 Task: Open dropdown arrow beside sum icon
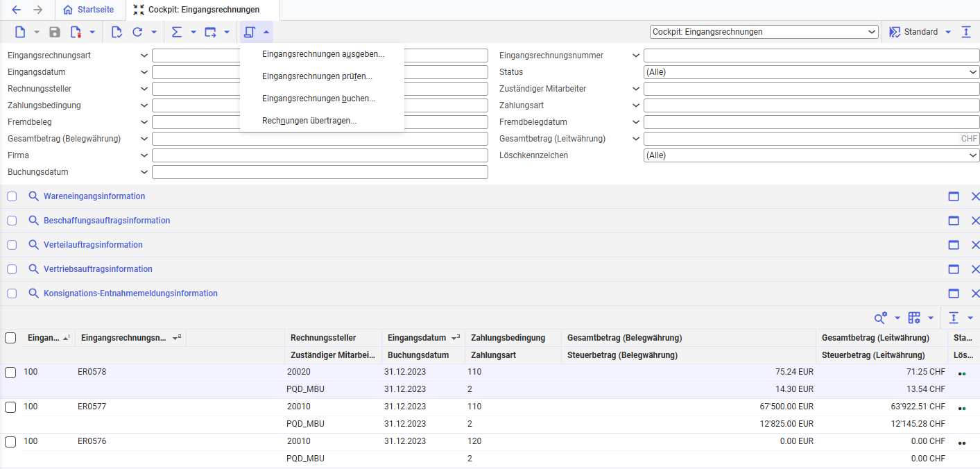194,32
